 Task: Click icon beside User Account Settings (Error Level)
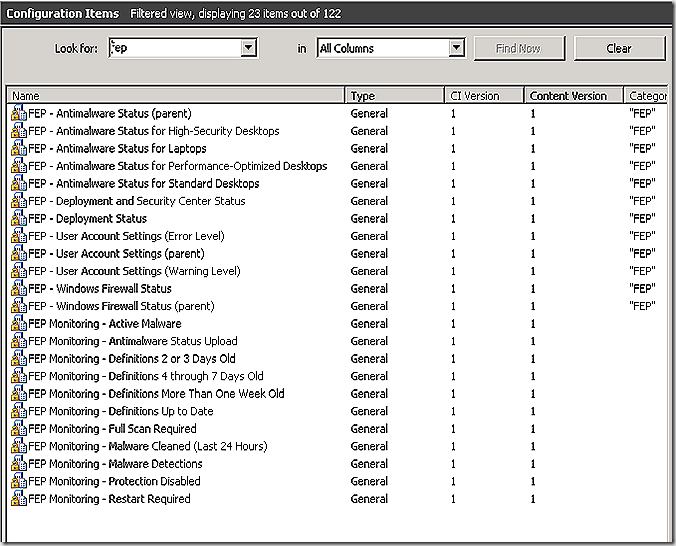click(x=19, y=236)
